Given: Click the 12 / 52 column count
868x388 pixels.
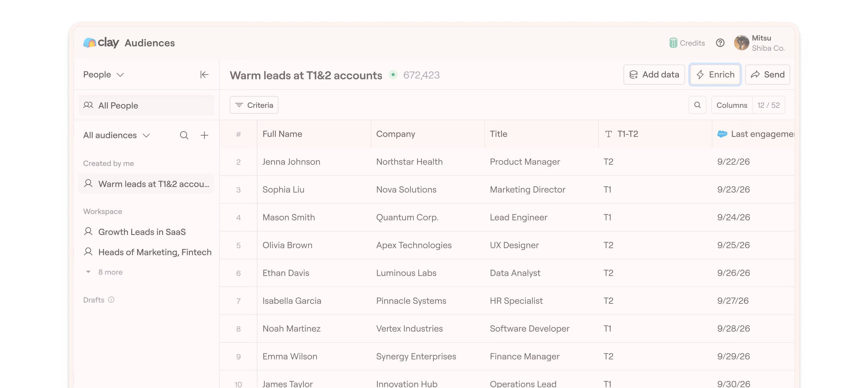Looking at the screenshot, I should coord(769,105).
